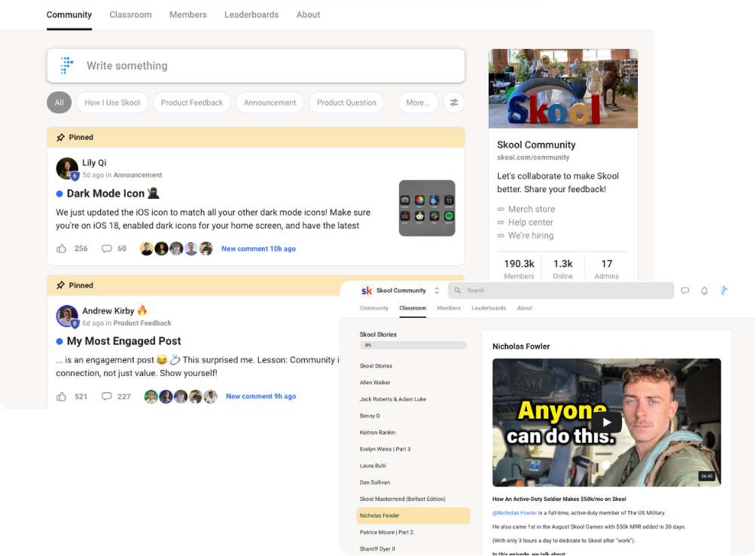
Task: Open comments on My Most Engaged Post
Action: coord(107,396)
